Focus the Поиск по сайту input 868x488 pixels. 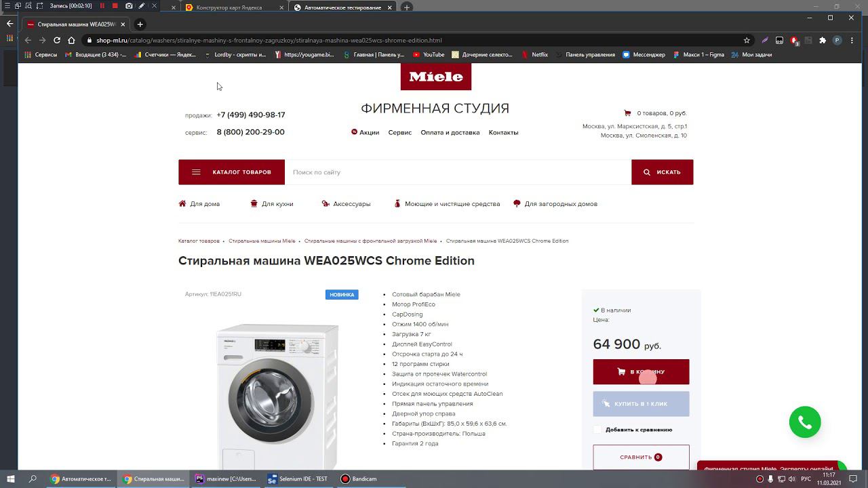click(458, 172)
